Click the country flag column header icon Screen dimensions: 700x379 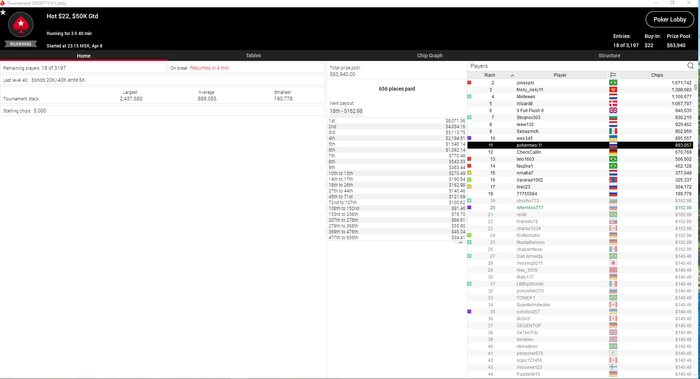tap(613, 75)
